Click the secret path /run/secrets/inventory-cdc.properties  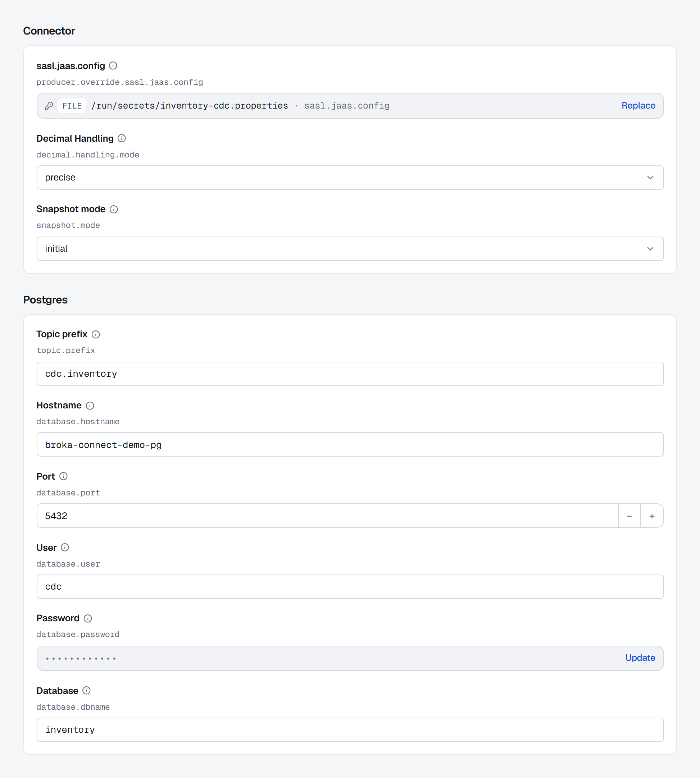(190, 106)
